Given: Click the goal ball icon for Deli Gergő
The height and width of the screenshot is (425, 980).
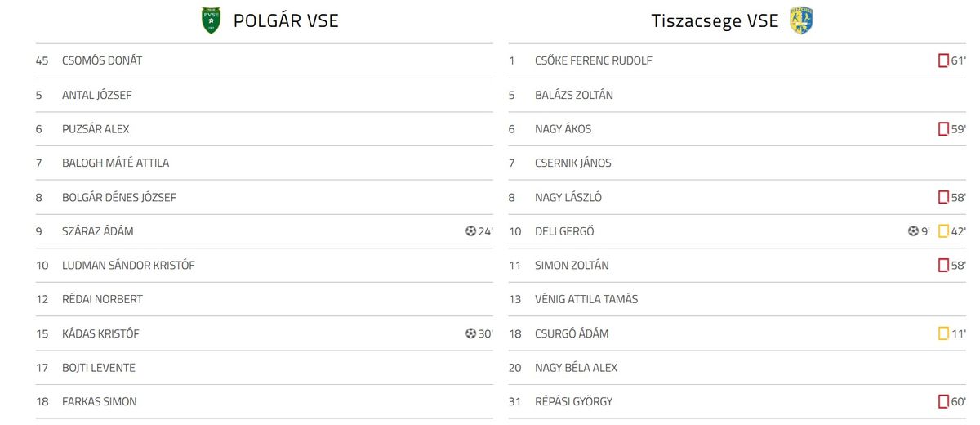Looking at the screenshot, I should 913,231.
